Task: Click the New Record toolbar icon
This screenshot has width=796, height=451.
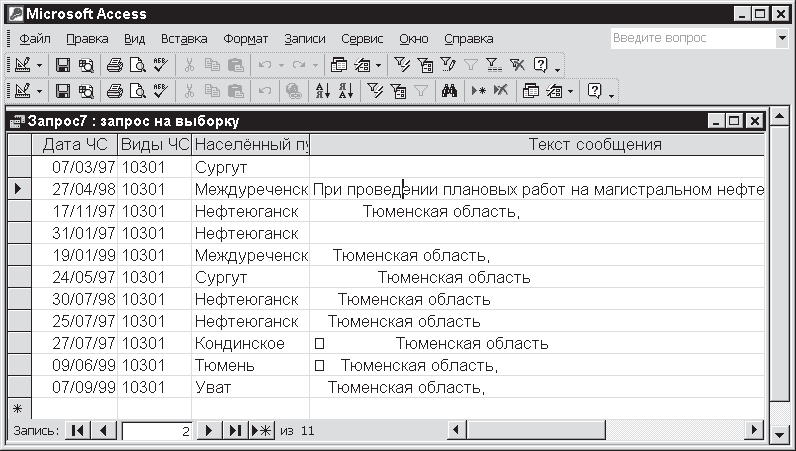Action: (478, 91)
